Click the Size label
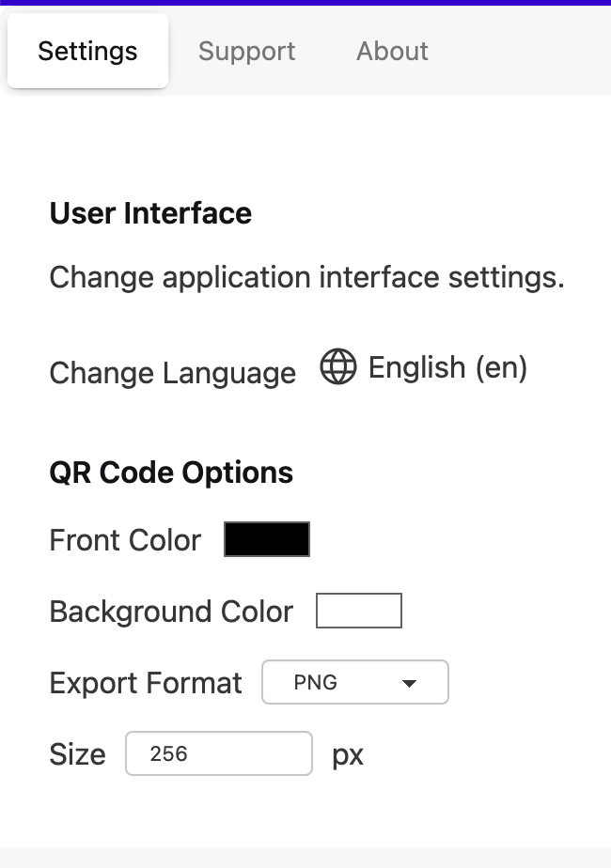The height and width of the screenshot is (868, 611). pyautogui.click(x=77, y=754)
